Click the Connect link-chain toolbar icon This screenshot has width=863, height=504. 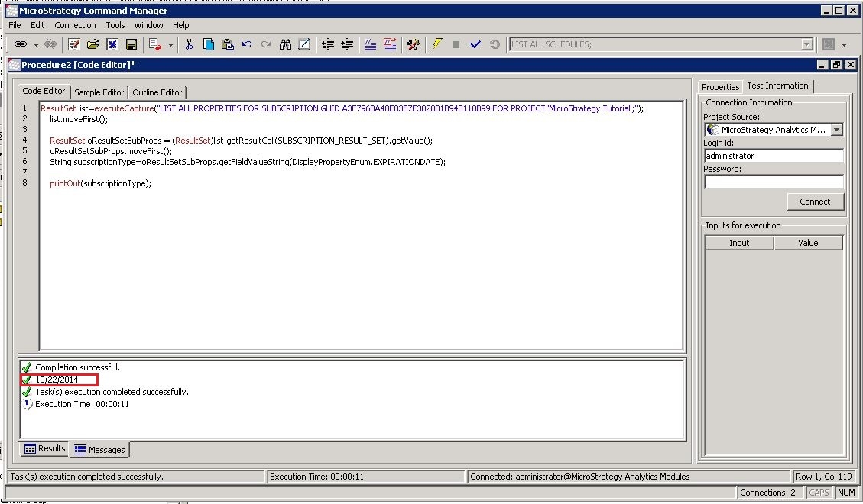[x=21, y=45]
